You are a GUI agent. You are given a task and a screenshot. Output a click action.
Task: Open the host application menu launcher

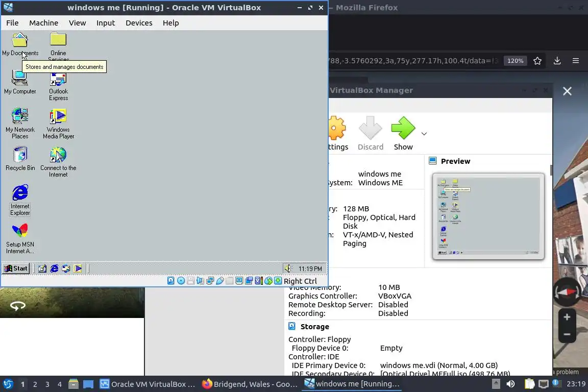click(x=8, y=384)
